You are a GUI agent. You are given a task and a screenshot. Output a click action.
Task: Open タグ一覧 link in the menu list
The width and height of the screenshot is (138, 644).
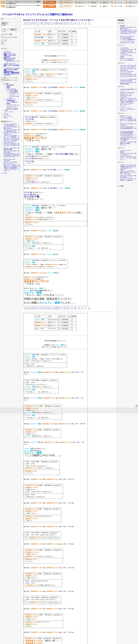click(x=6, y=115)
